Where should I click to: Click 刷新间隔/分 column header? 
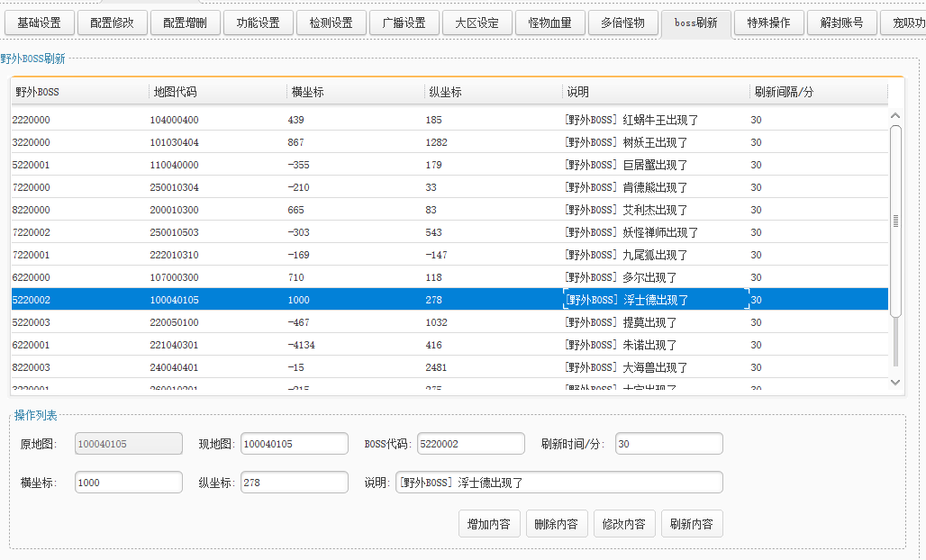(819, 92)
